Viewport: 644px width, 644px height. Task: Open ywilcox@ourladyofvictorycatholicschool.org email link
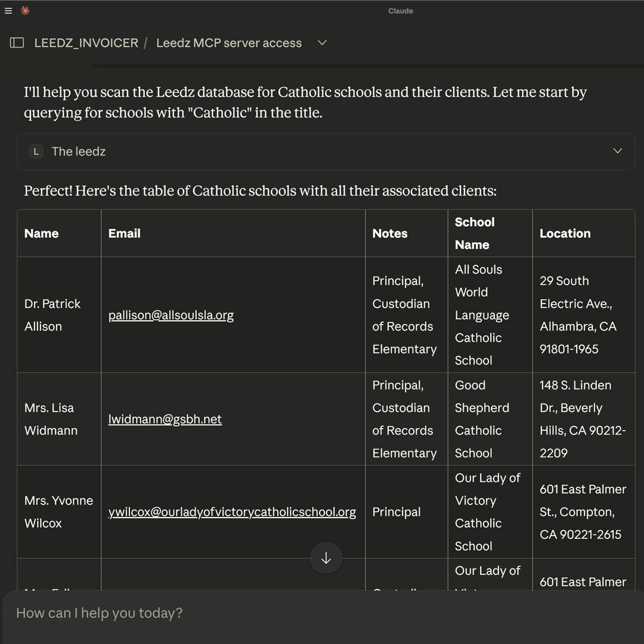pyautogui.click(x=232, y=512)
